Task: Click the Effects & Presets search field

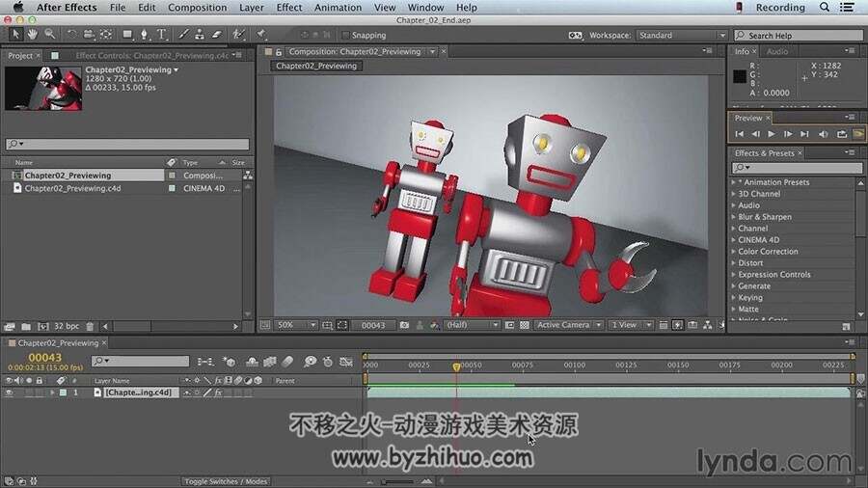Action: pos(797,167)
